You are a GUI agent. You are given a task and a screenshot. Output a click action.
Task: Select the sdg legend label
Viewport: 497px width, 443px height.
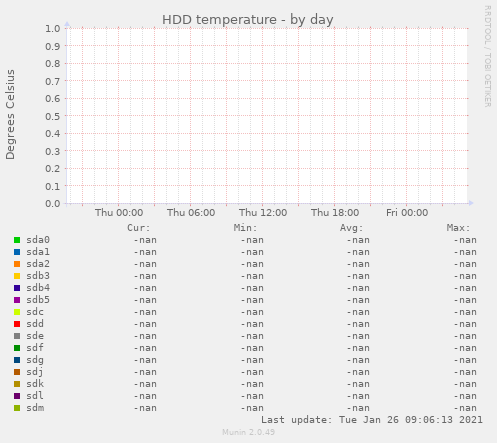[x=35, y=360]
